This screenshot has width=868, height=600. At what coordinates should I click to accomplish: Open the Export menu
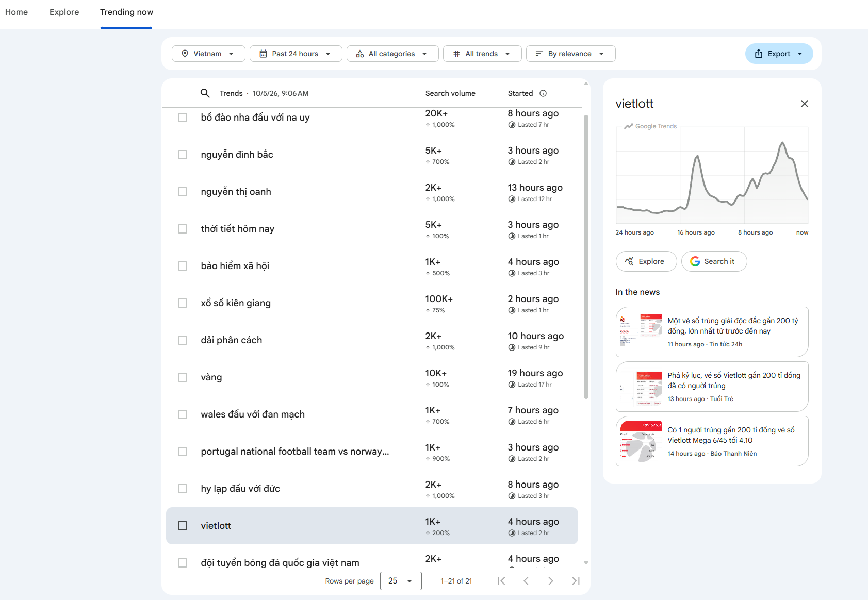[779, 54]
